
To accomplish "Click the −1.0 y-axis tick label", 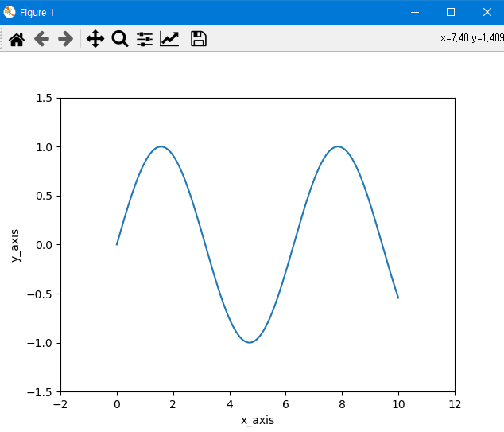I will pos(40,343).
